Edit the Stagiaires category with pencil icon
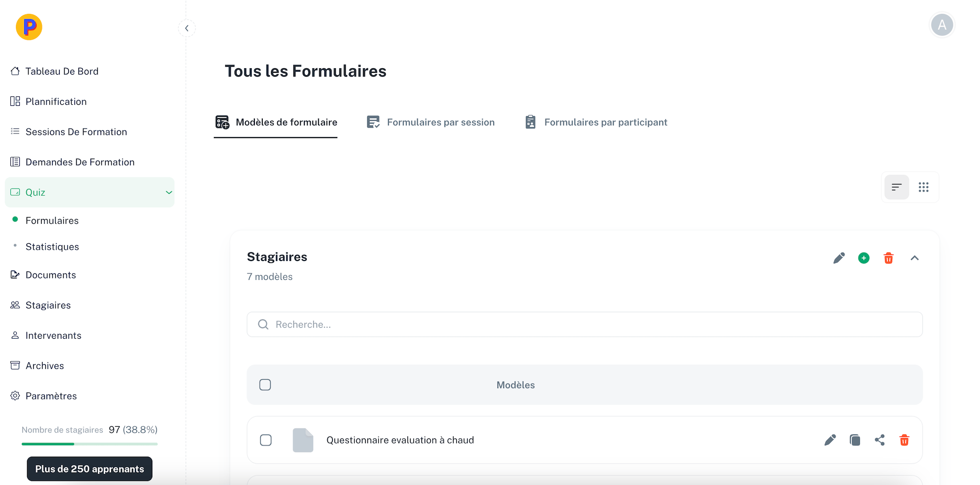Viewport: 980px width, 485px height. [839, 258]
